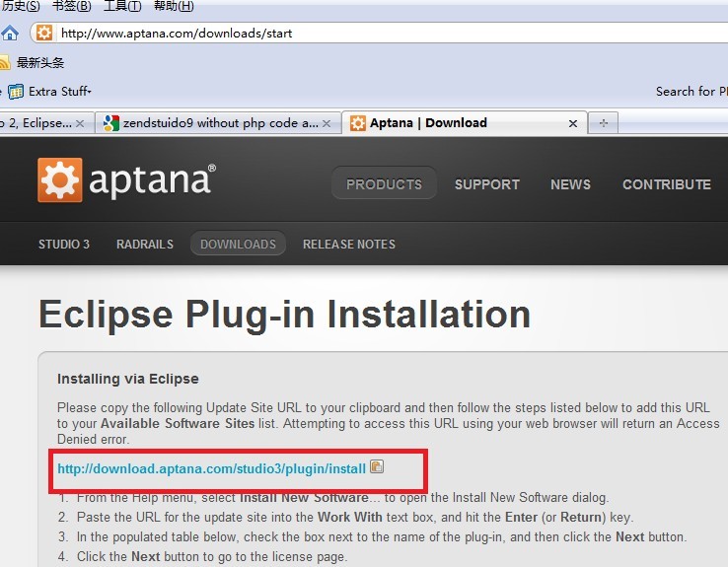The width and height of the screenshot is (728, 567).
Task: Open a new tab with plus button
Action: (x=603, y=123)
